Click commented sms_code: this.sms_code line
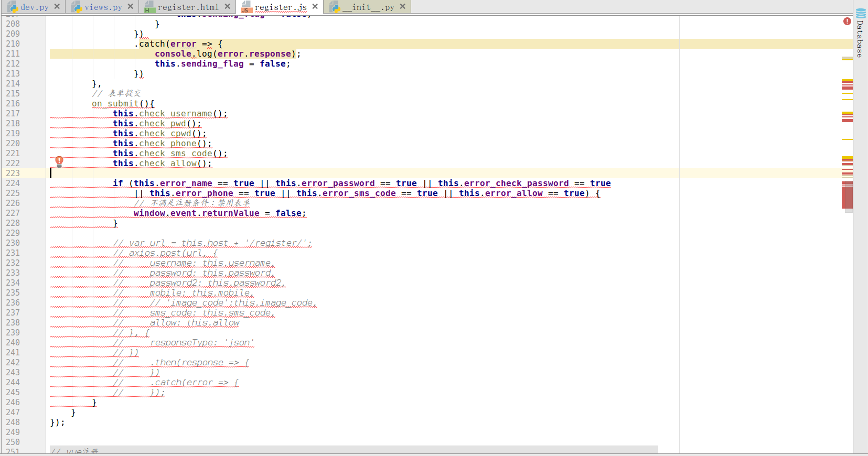868x456 pixels. (194, 313)
